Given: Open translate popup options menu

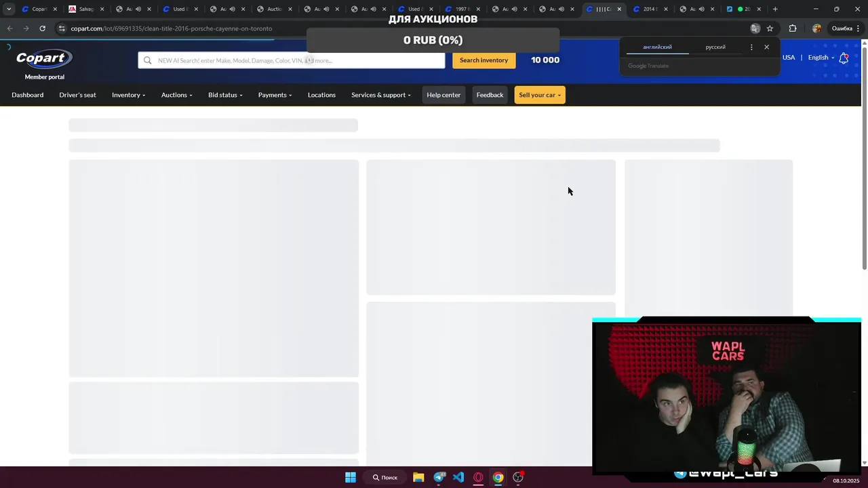Looking at the screenshot, I should (751, 47).
